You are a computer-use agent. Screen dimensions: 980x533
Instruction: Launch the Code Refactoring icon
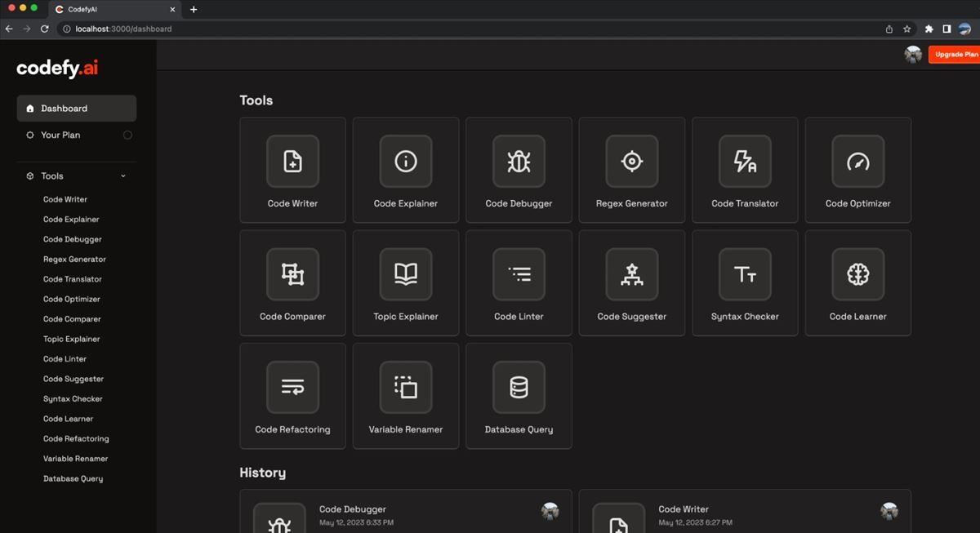click(292, 388)
